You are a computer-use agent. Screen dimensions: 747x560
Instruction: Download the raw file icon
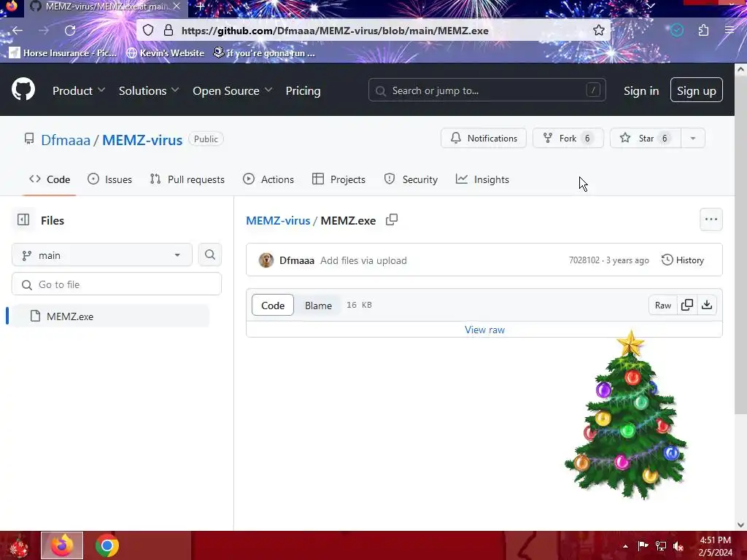pos(707,305)
